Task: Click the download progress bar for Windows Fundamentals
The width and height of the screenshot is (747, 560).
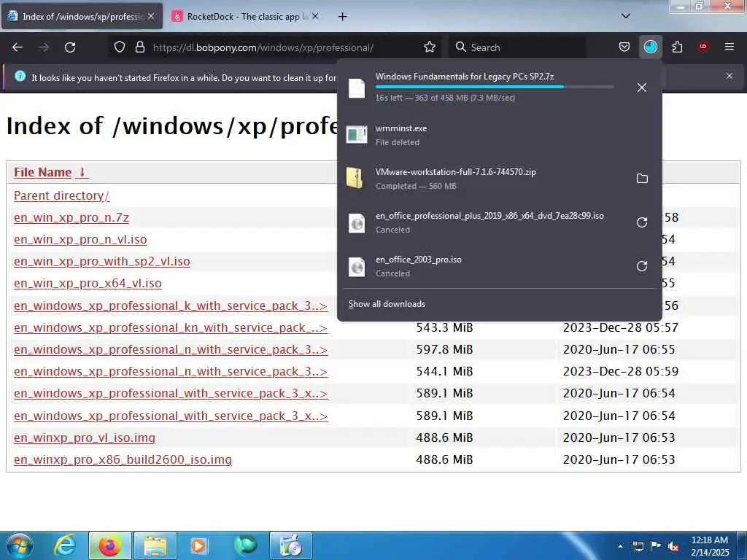Action: (494, 87)
